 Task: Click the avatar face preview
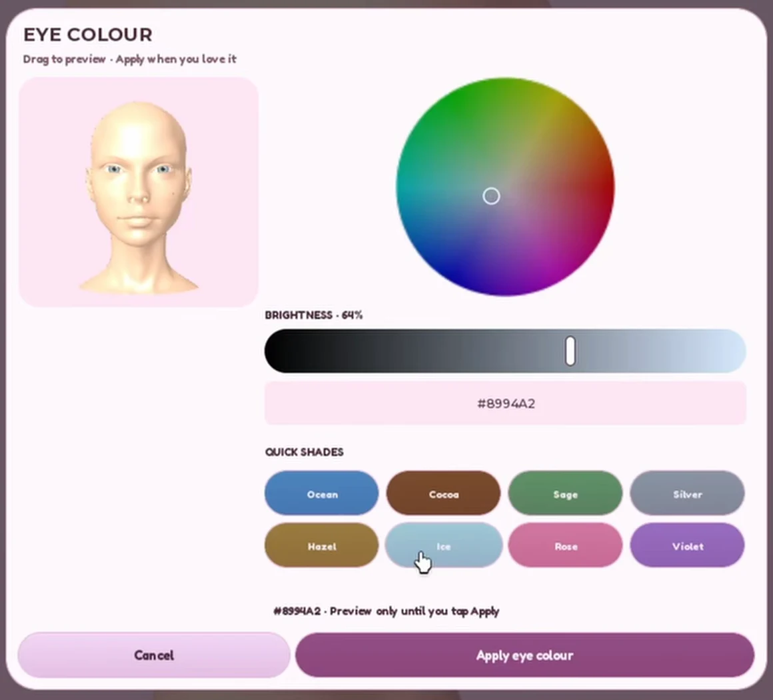click(x=139, y=192)
